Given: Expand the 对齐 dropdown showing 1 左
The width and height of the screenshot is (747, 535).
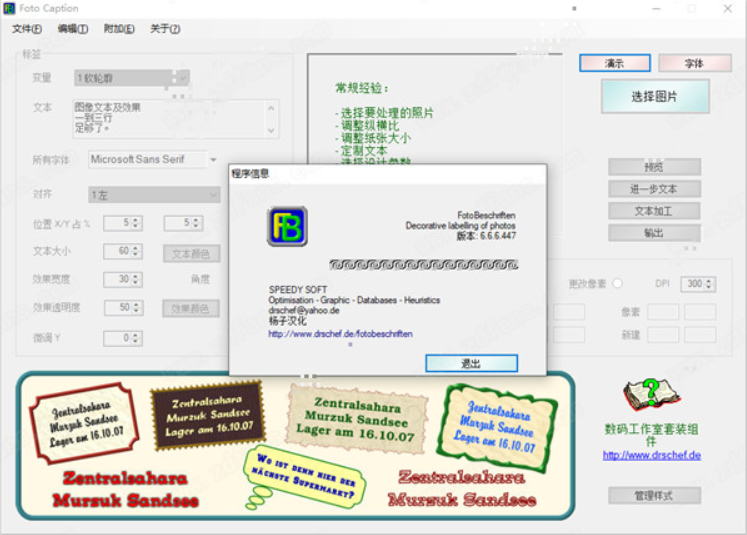Looking at the screenshot, I should coord(154,194).
